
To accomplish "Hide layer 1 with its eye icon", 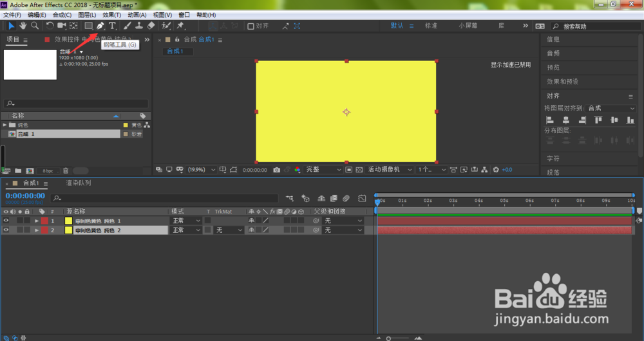I will tap(6, 221).
